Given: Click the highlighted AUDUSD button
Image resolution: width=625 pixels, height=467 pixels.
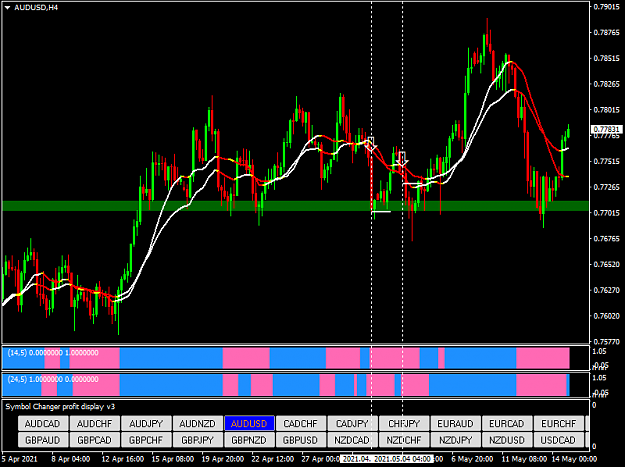Looking at the screenshot, I should (x=249, y=423).
